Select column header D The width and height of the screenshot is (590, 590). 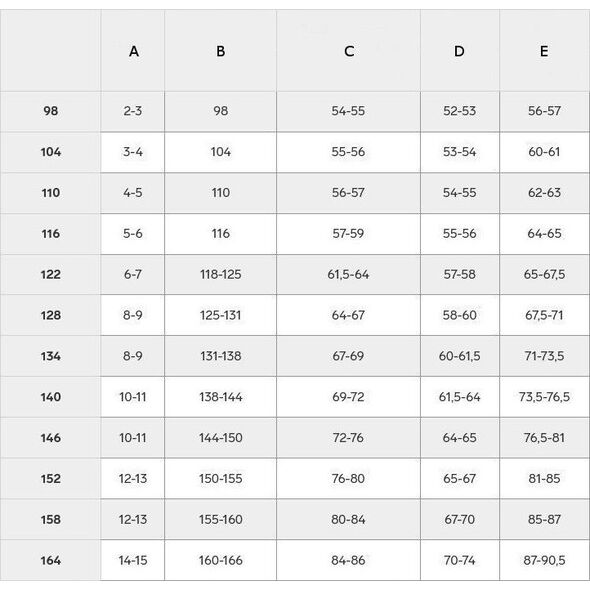[x=460, y=51]
